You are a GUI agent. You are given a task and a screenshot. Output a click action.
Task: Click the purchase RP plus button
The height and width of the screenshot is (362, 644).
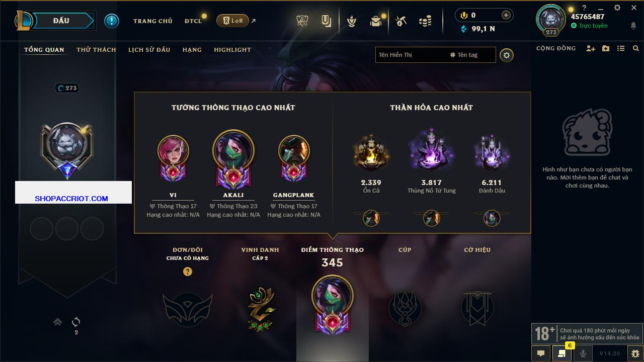click(506, 15)
